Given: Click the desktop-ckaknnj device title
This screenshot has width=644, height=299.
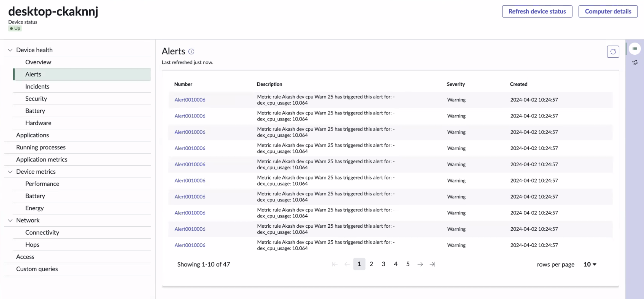Looking at the screenshot, I should tap(53, 11).
